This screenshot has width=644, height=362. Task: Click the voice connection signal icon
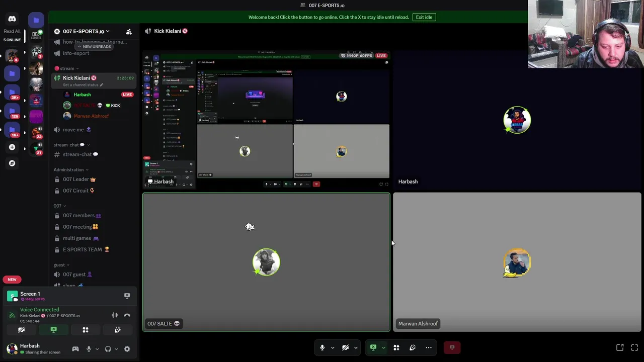[x=12, y=315]
